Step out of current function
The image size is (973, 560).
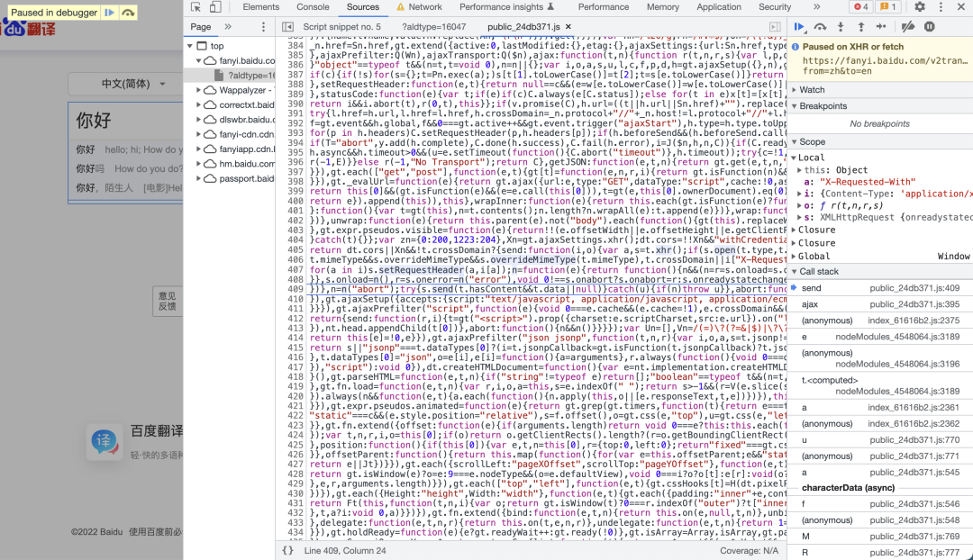tap(860, 27)
